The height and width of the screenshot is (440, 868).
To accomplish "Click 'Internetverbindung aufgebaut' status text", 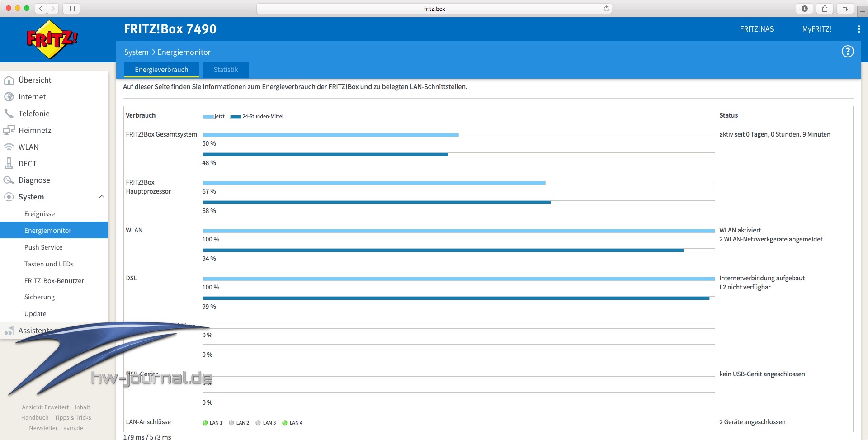I will [762, 278].
